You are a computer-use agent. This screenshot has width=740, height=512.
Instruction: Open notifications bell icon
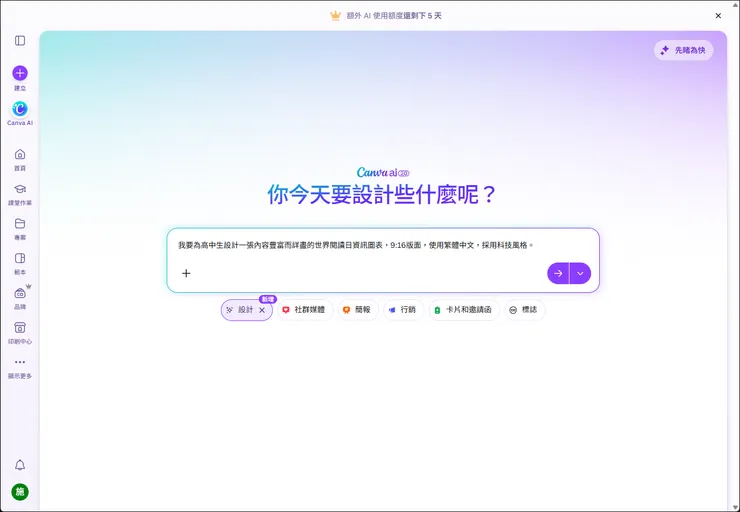(20, 465)
